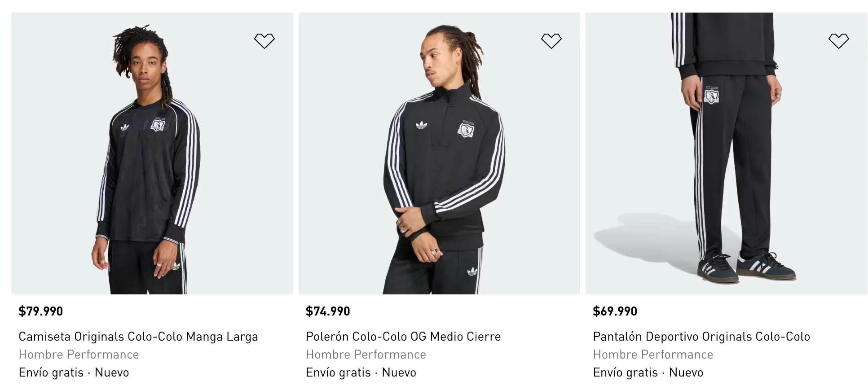The width and height of the screenshot is (868, 390).
Task: Open the Camiseta Manga Larga product image
Action: coord(152,153)
